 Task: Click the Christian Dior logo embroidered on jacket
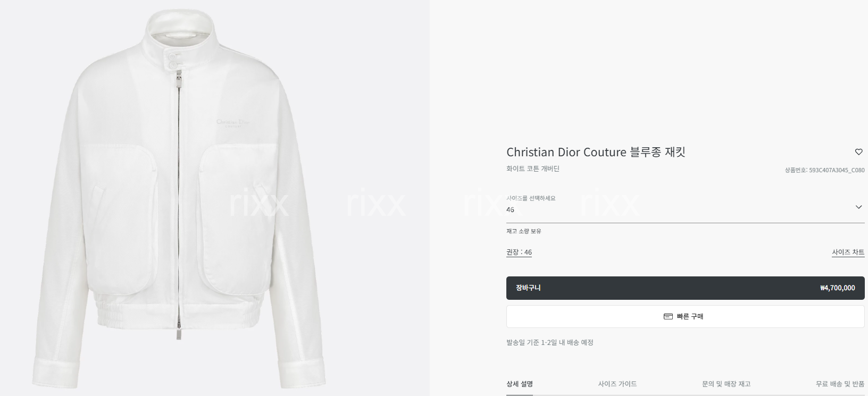coord(233,123)
